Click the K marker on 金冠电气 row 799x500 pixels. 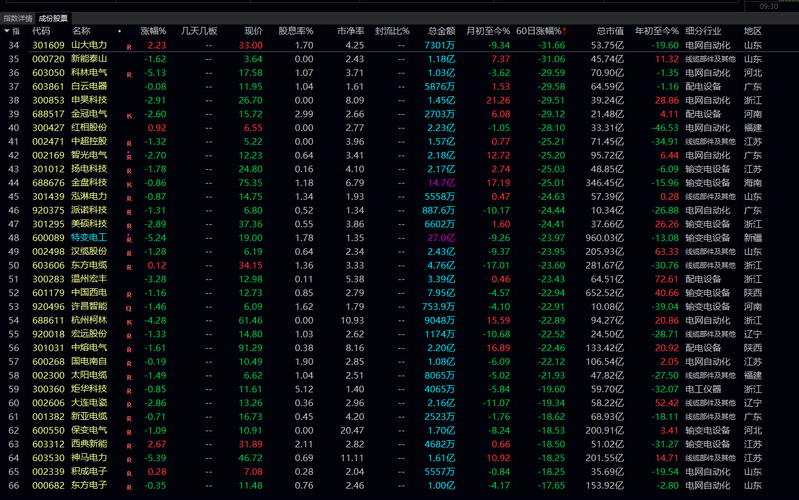[129, 116]
